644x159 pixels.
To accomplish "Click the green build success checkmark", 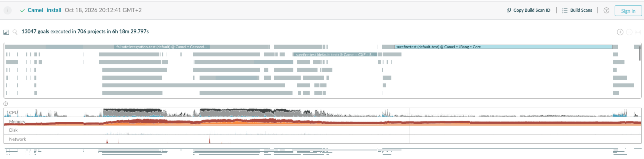I will [22, 11].
